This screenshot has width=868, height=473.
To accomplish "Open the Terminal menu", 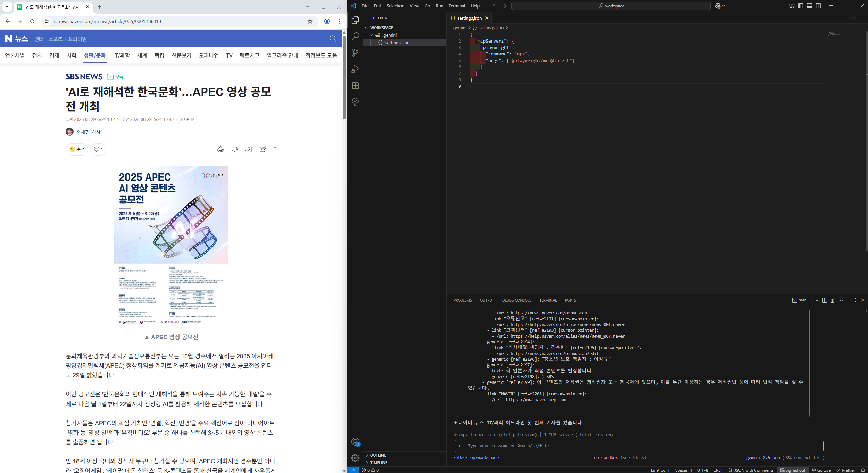I will [456, 6].
